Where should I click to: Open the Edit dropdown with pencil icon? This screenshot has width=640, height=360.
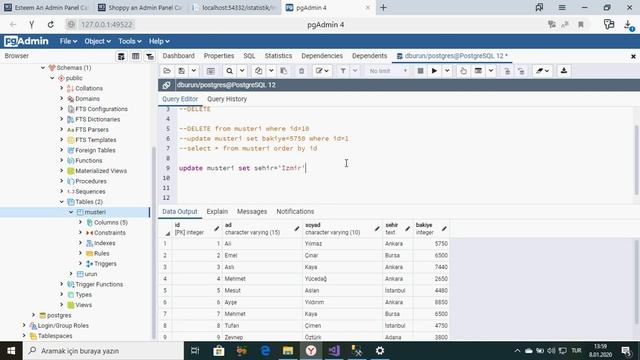click(x=322, y=71)
